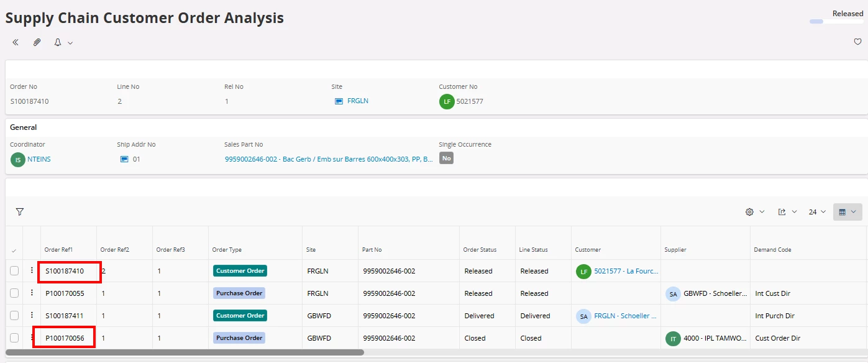Screen dimensions: 868x363
Task: Click the General section heading
Action: click(23, 127)
